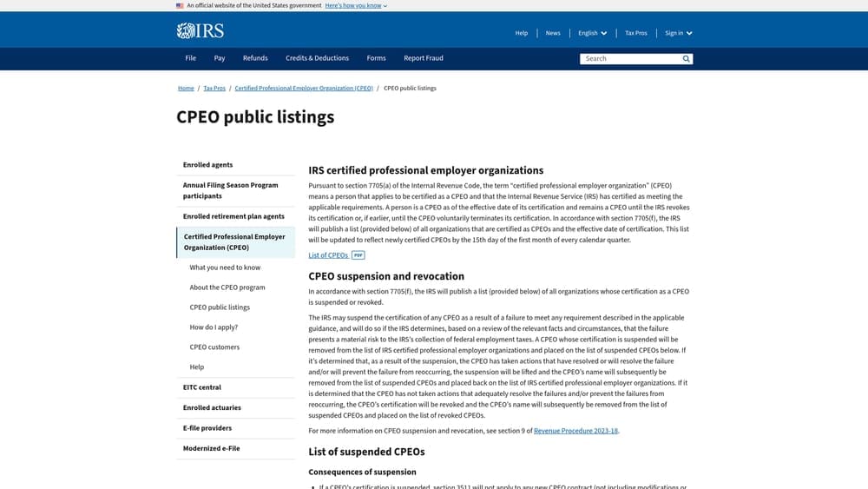Open Certified Professional Employer Organization breadcrumb link
This screenshot has height=489, width=868.
(x=304, y=88)
